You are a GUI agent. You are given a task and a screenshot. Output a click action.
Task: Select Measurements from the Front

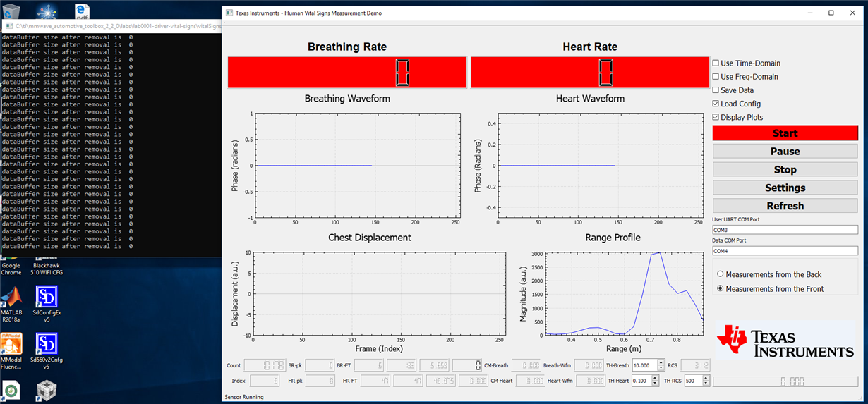721,288
